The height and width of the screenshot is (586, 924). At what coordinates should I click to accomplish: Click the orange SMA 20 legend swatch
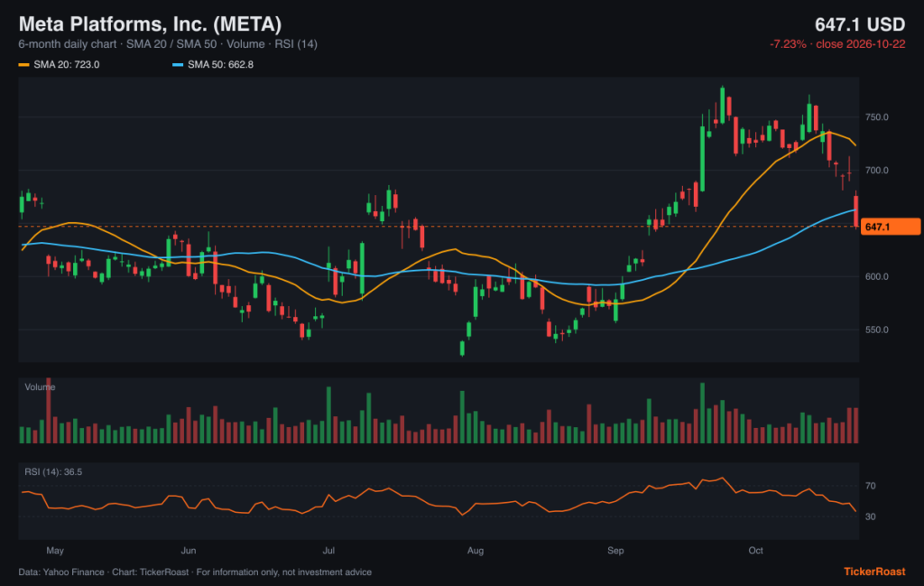23,65
